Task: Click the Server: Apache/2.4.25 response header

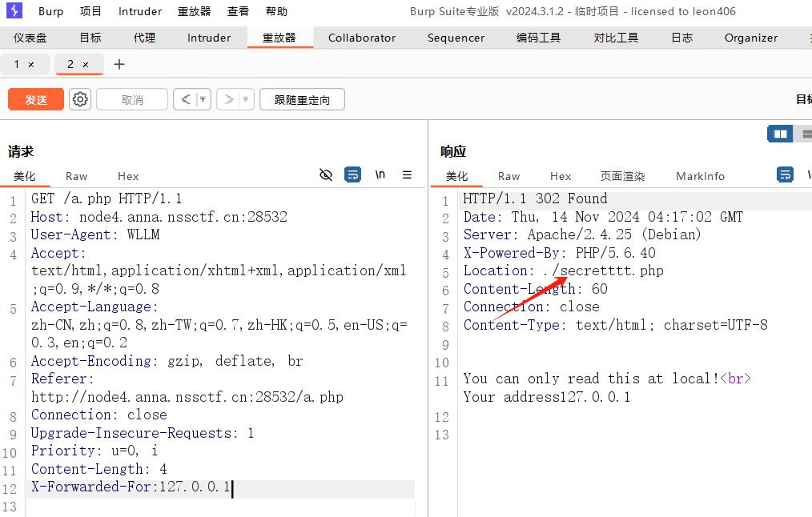Action: [x=582, y=234]
